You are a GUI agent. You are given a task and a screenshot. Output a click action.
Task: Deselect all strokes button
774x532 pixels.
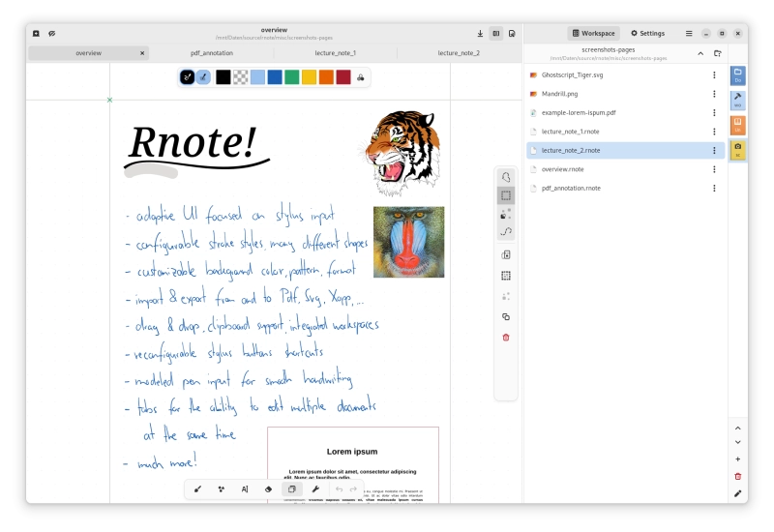click(506, 296)
